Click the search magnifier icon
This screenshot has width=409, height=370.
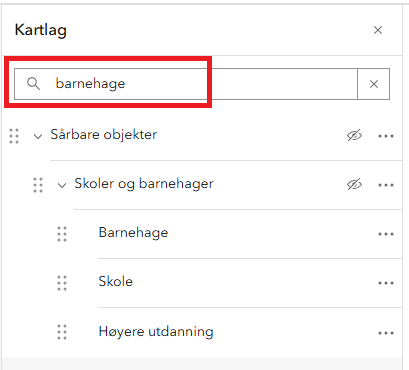coord(33,84)
